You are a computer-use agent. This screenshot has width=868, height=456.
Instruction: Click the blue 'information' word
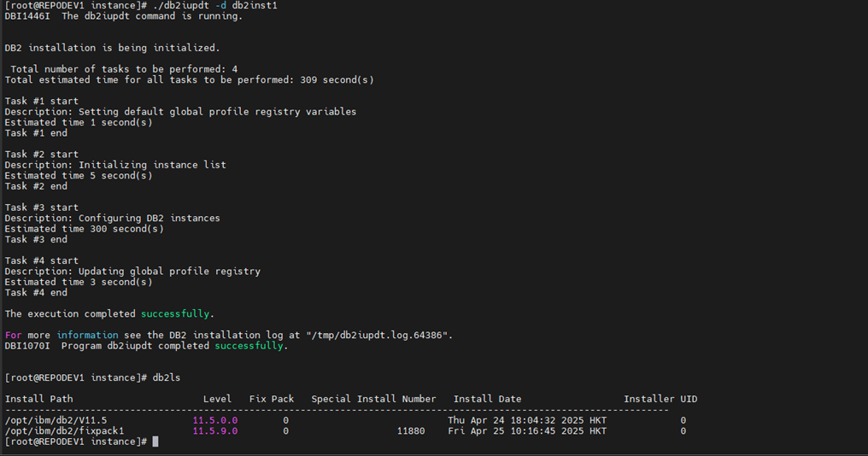[87, 336]
